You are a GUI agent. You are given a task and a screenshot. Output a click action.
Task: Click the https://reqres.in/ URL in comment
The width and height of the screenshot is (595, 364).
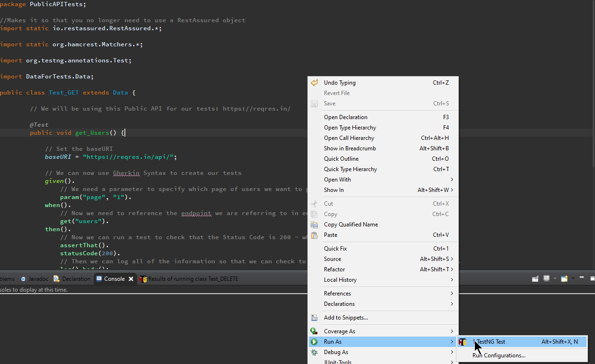coord(256,109)
